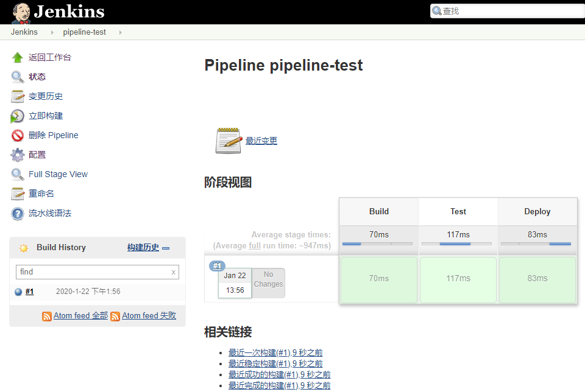Click the large notepad icon beside 最近变更
This screenshot has height=392, width=585.
[x=229, y=141]
